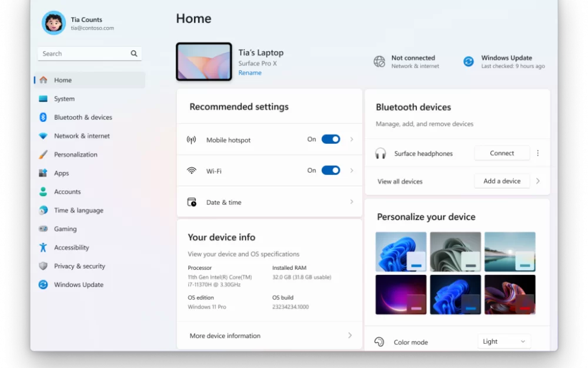Click the Windows Update sync icon at top

click(469, 61)
